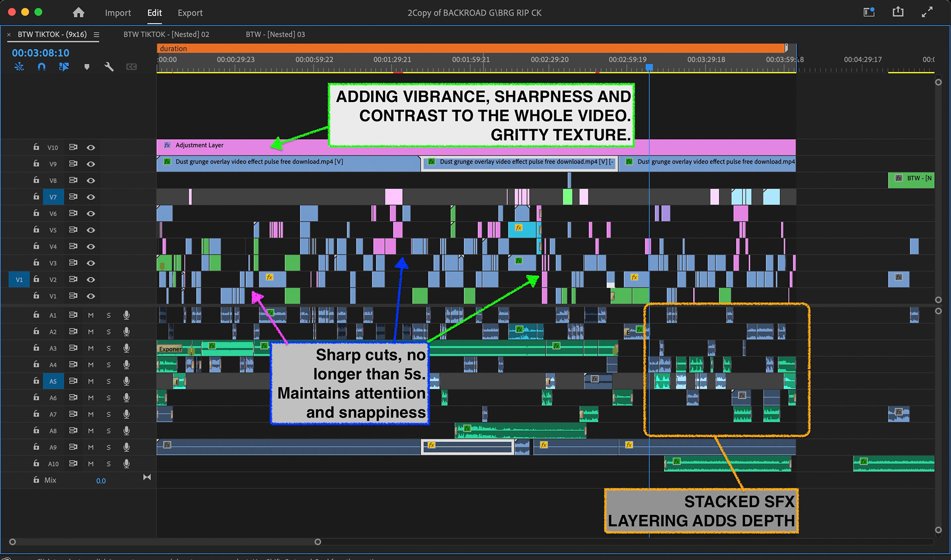Open BTW TIKTOK sequence panel menu
The width and height of the screenshot is (951, 560).
click(97, 35)
